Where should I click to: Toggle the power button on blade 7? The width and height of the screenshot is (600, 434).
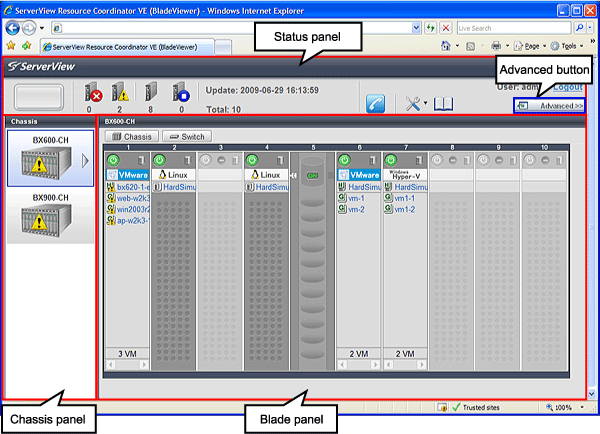click(391, 160)
